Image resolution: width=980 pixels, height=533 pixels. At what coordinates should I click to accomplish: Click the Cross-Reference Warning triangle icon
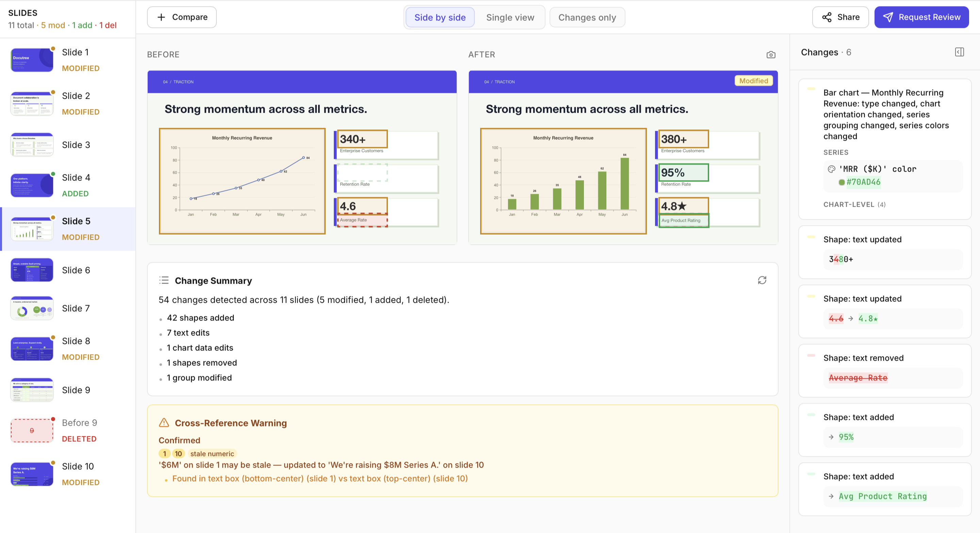(164, 423)
